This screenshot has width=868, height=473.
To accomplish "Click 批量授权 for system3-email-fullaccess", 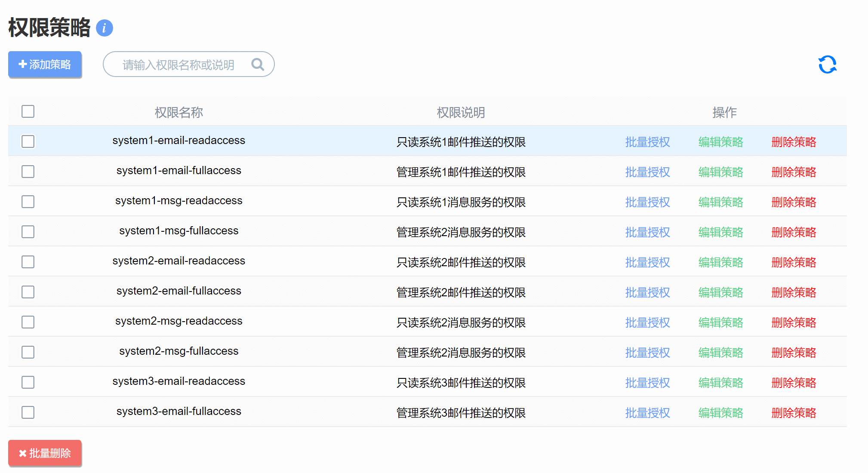I will [x=647, y=413].
